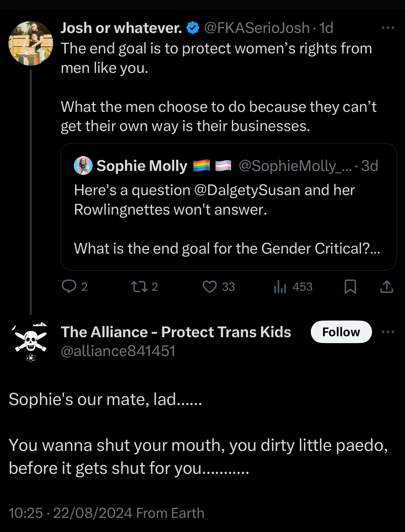Click the blue verified badge
The width and height of the screenshot is (405, 532).
pyautogui.click(x=193, y=28)
